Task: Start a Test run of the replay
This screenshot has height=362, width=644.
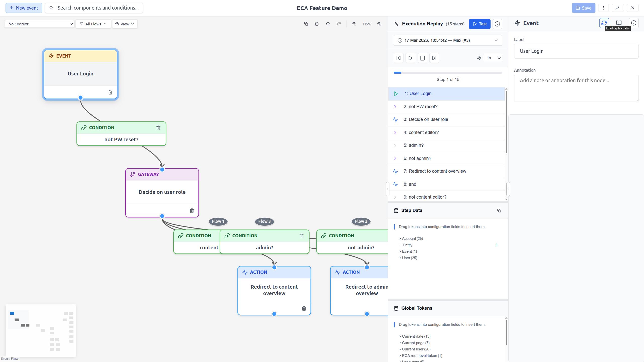Action: point(479,24)
